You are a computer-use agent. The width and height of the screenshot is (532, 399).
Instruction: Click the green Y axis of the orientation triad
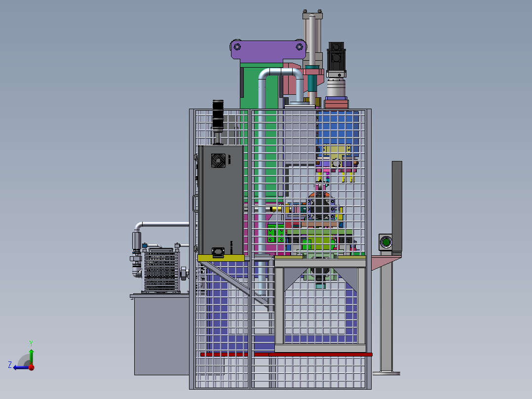coord(31,357)
